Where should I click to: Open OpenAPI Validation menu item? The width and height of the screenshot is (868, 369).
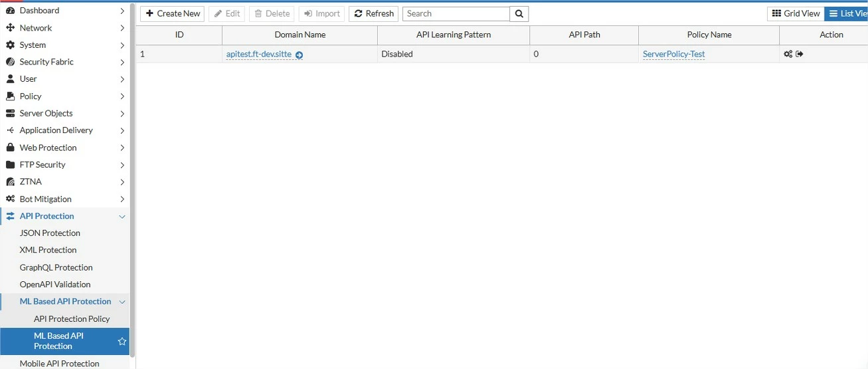(x=55, y=285)
